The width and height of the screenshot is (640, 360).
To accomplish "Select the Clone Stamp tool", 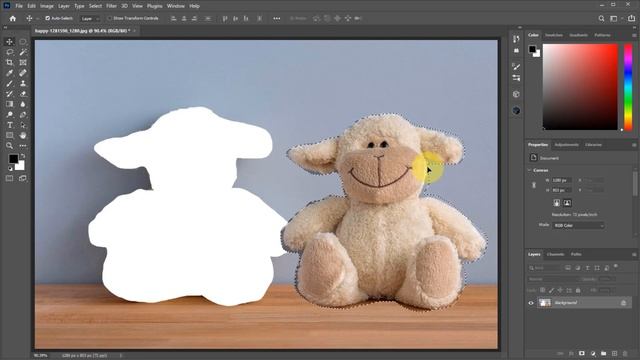I will point(23,83).
